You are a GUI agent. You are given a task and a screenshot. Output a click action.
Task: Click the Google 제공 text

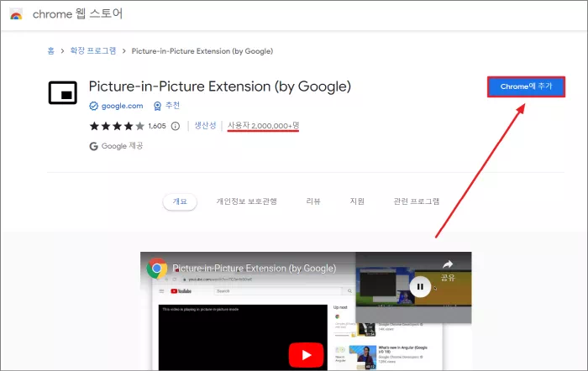click(123, 146)
